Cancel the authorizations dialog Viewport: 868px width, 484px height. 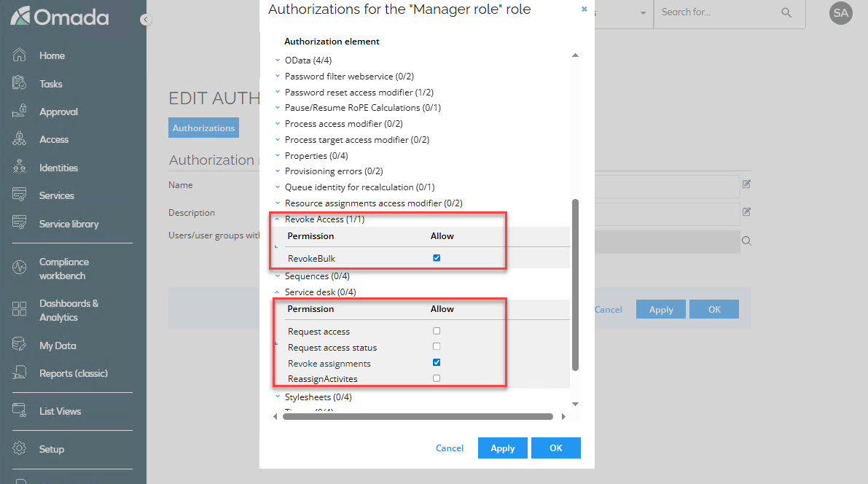[450, 448]
